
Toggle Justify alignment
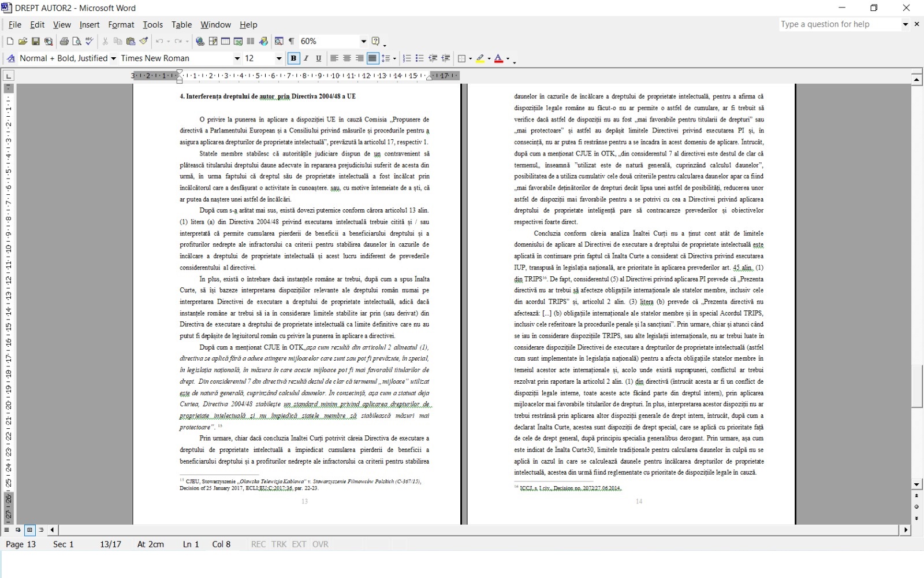pyautogui.click(x=372, y=58)
